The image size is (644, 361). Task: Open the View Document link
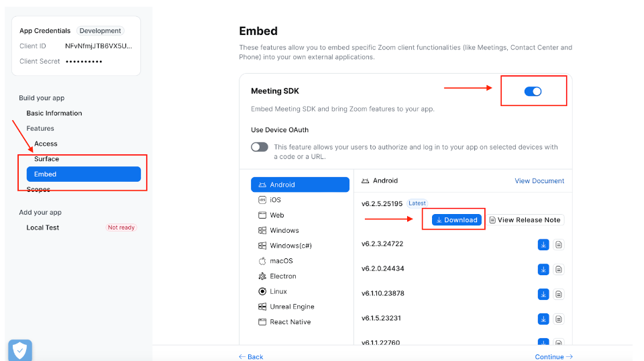[539, 181]
